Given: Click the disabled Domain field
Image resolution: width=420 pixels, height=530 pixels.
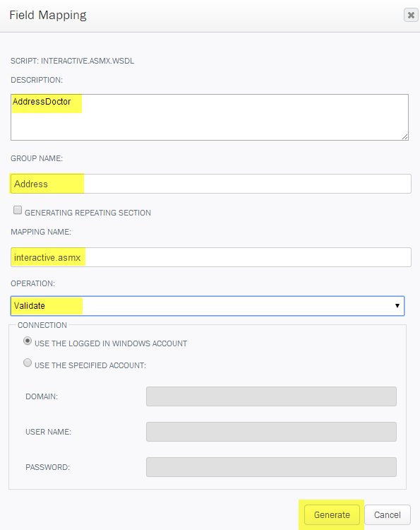Looking at the screenshot, I should 271,396.
